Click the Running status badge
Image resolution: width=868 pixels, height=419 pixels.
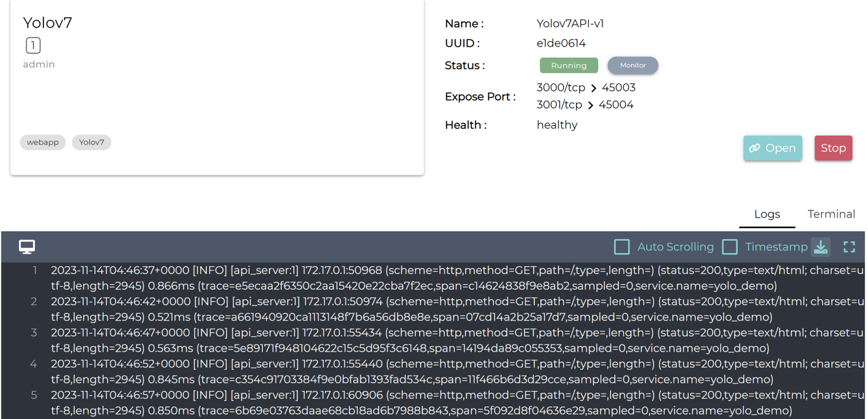click(569, 65)
